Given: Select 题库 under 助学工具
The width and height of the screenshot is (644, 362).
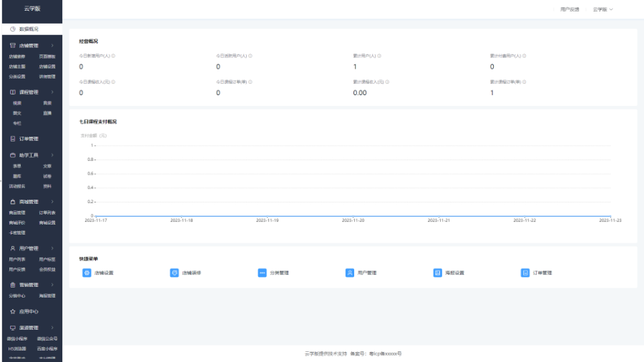Looking at the screenshot, I should pos(17,177).
